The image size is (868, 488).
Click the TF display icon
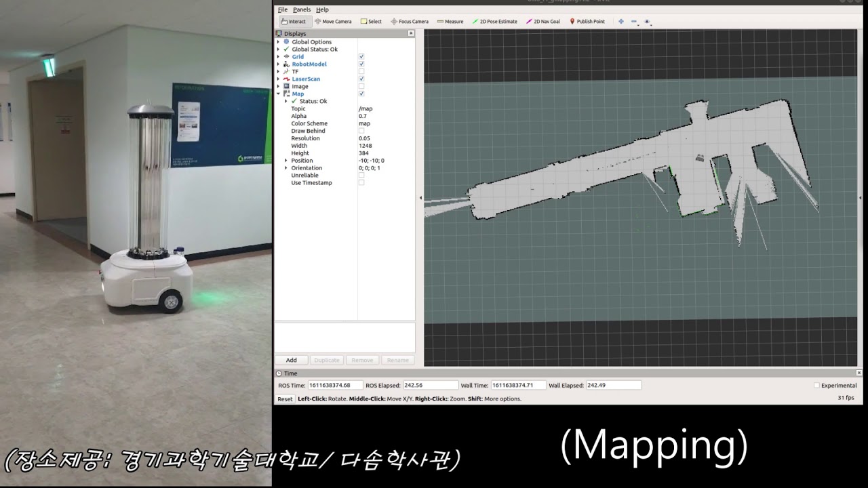tap(286, 71)
